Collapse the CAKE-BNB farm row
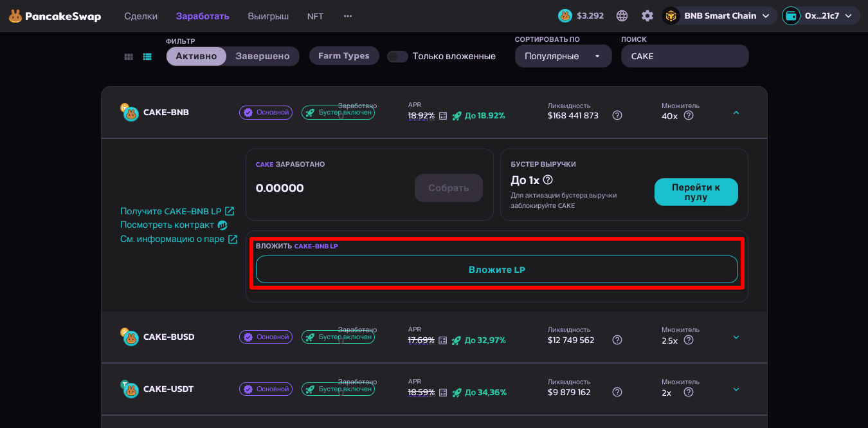Viewport: 868px width, 428px height. click(736, 113)
